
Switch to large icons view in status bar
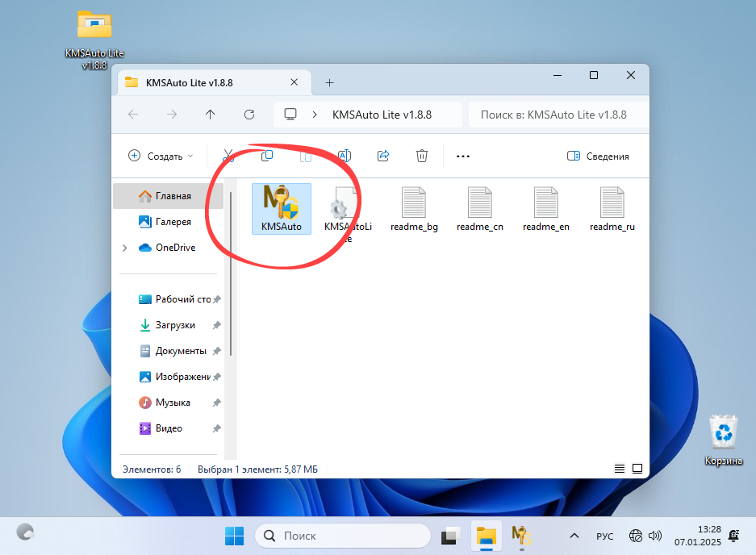click(x=637, y=469)
